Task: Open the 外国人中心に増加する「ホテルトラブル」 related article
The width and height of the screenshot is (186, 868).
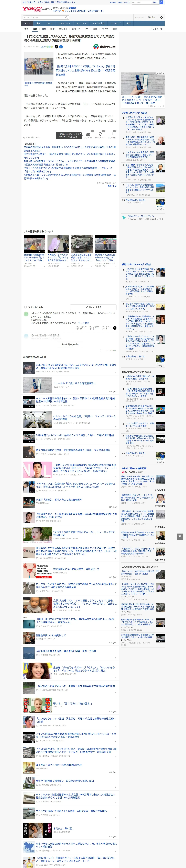Action: pos(69,163)
